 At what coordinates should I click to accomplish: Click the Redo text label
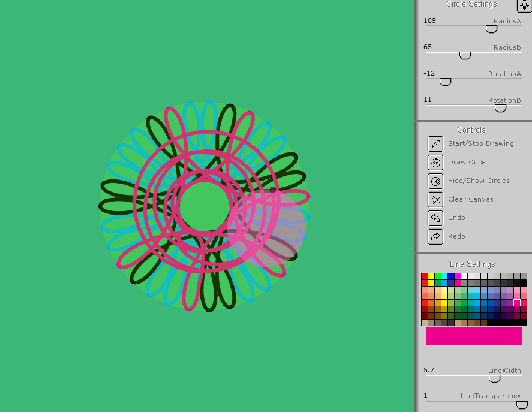point(456,236)
